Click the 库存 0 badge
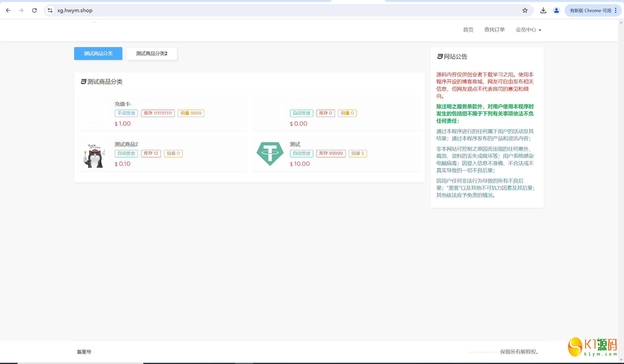Image resolution: width=624 pixels, height=364 pixels. point(325,113)
